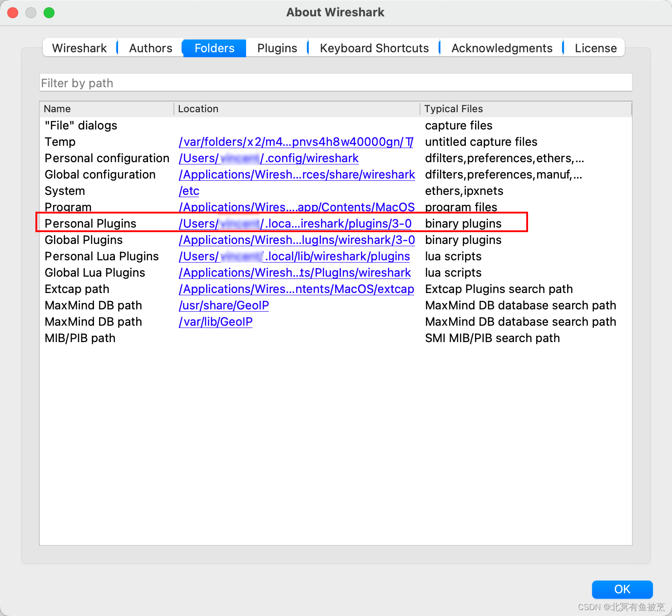This screenshot has height=616, width=672.
Task: Click the OK button
Action: 622,589
